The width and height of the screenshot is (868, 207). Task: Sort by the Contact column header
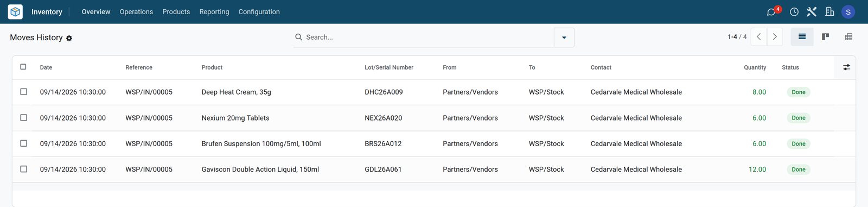[x=601, y=67]
